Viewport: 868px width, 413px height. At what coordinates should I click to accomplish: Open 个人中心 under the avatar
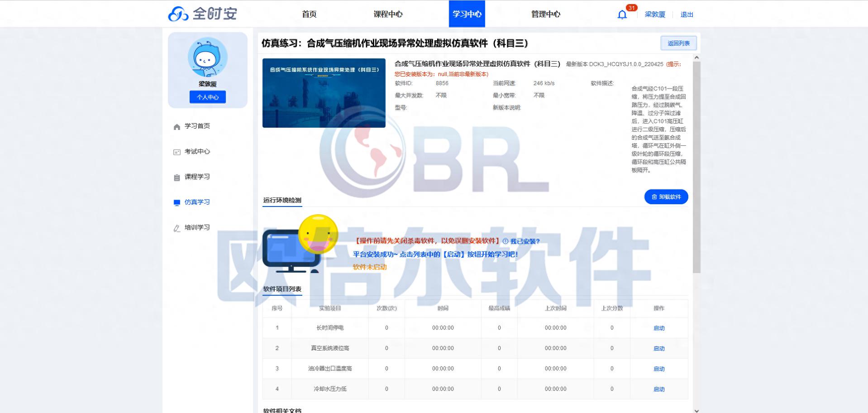point(207,96)
